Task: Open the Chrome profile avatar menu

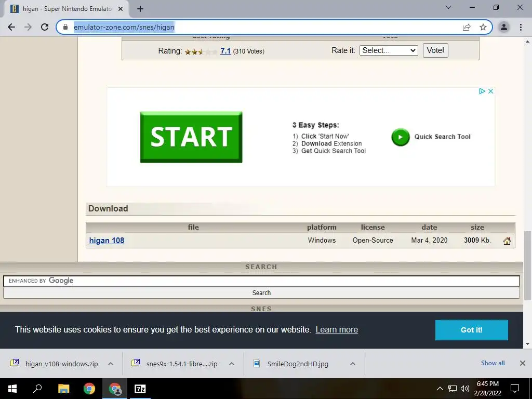Action: [x=504, y=27]
